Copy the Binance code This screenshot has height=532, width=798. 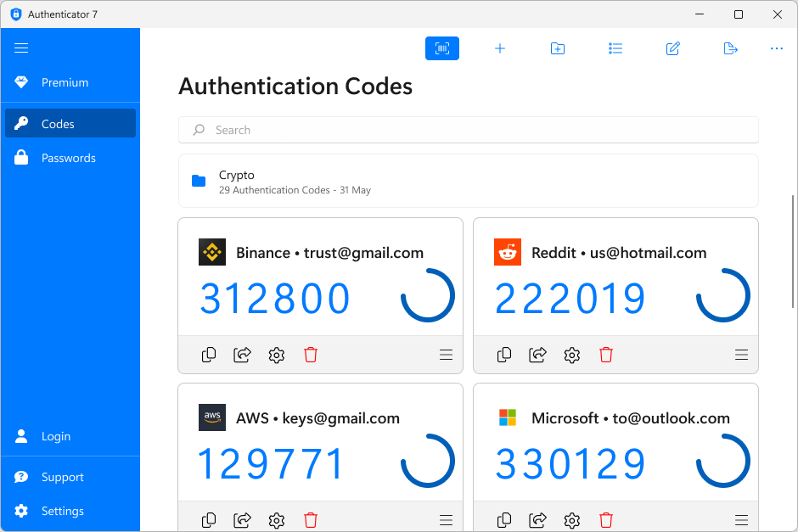(209, 355)
